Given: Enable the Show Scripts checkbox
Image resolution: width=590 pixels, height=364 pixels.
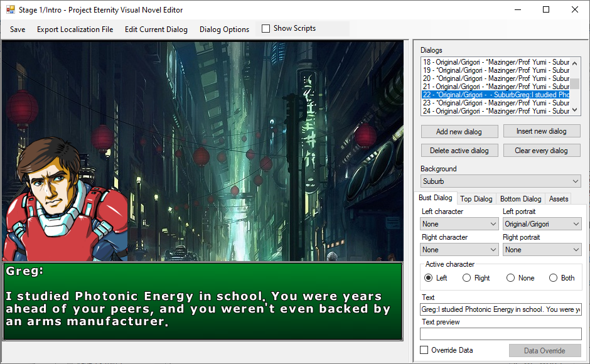Looking at the screenshot, I should [x=265, y=29].
